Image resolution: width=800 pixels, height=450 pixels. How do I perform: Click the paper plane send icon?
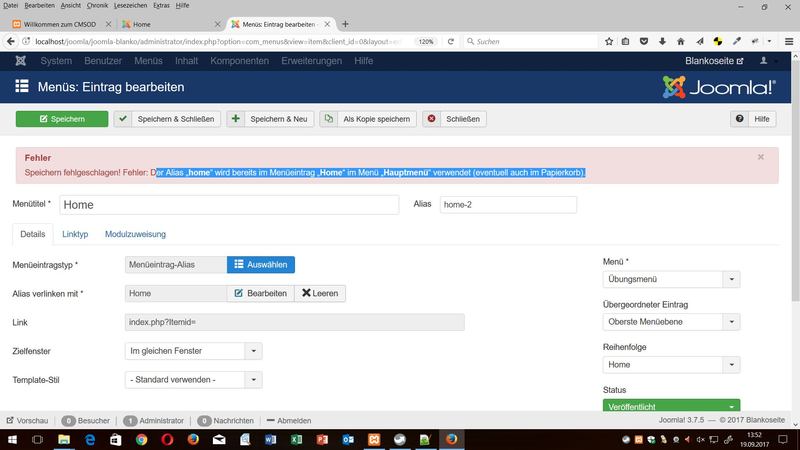pos(699,41)
